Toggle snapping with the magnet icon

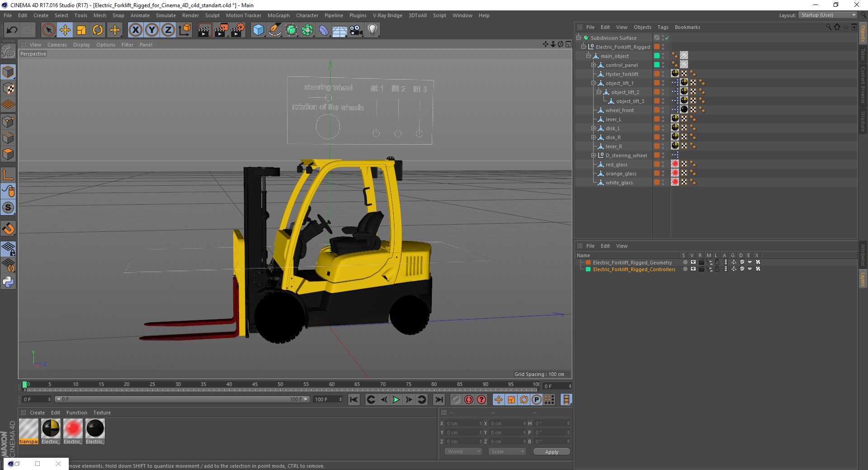point(8,228)
